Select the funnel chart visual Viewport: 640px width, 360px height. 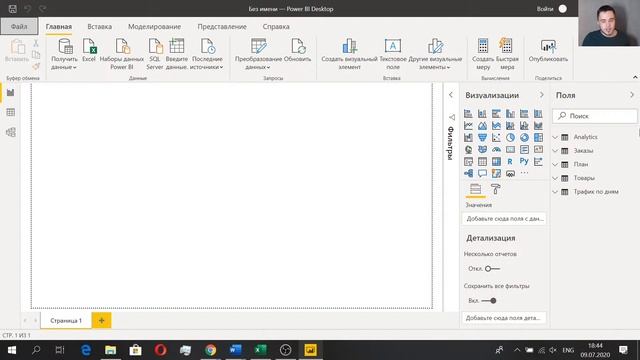click(482, 138)
